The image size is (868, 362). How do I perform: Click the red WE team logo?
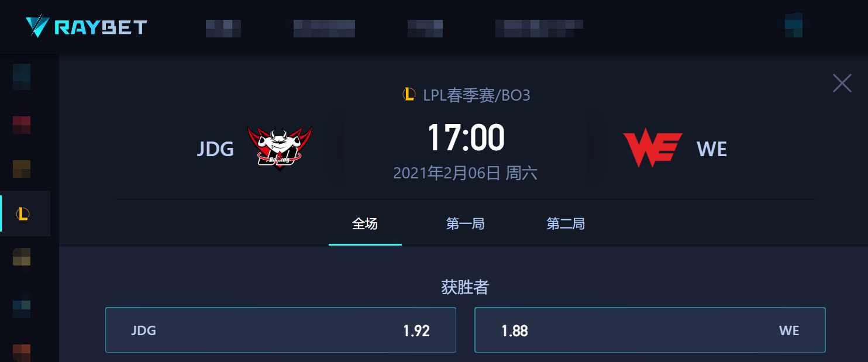click(653, 149)
